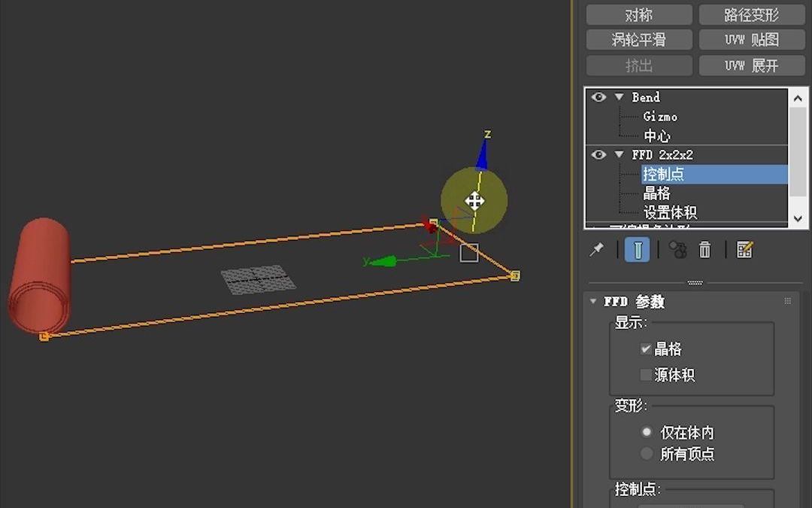
Task: Collapse the FFD 2x2x2 modifier tree
Action: (618, 154)
